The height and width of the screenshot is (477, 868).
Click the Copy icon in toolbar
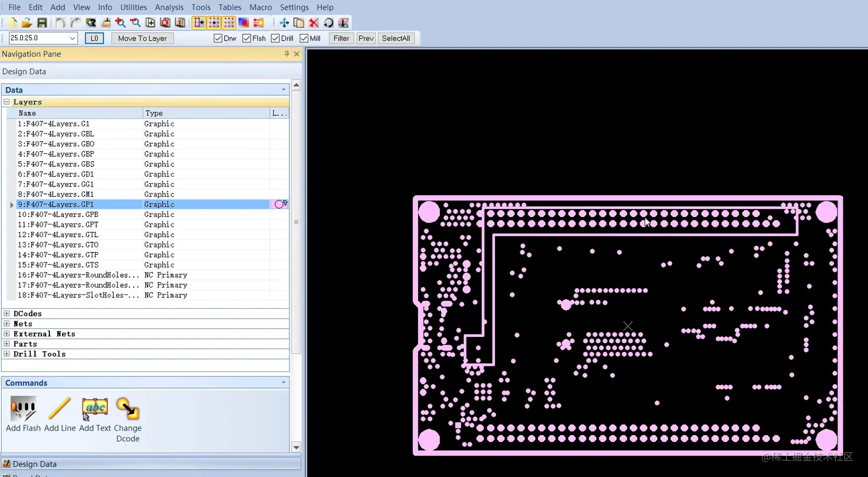[x=299, y=23]
